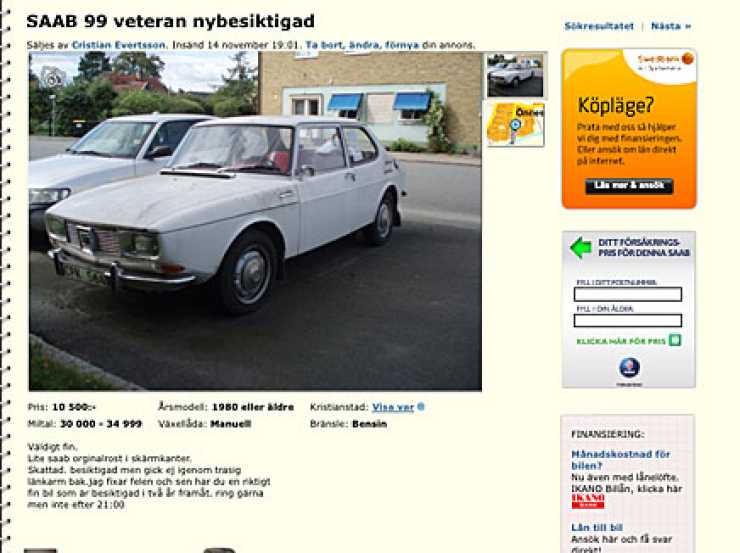Click the main Saab 99 photo
This screenshot has width=740, height=553.
(255, 221)
